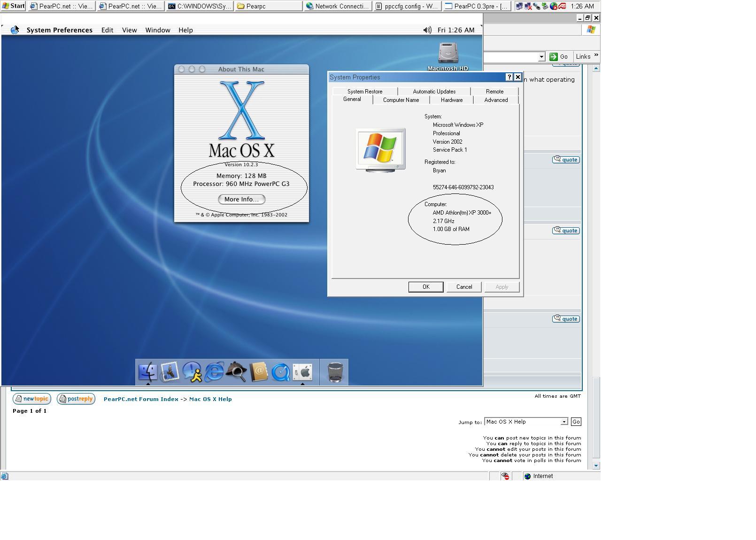Image resolution: width=756 pixels, height=540 pixels.
Task: Switch to the PearPC 0.3pre taskbar button
Action: click(x=476, y=6)
